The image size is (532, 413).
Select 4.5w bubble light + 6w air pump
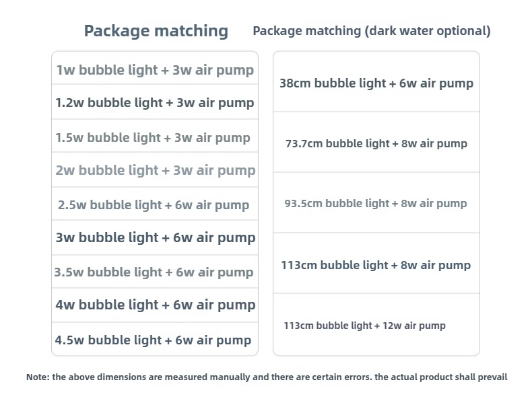coord(155,339)
